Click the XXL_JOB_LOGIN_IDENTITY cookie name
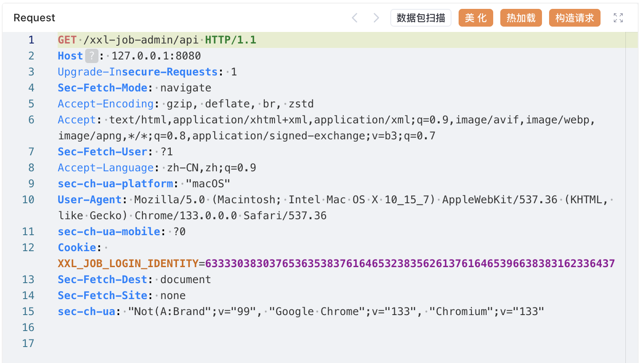The width and height of the screenshot is (644, 363). tap(128, 264)
